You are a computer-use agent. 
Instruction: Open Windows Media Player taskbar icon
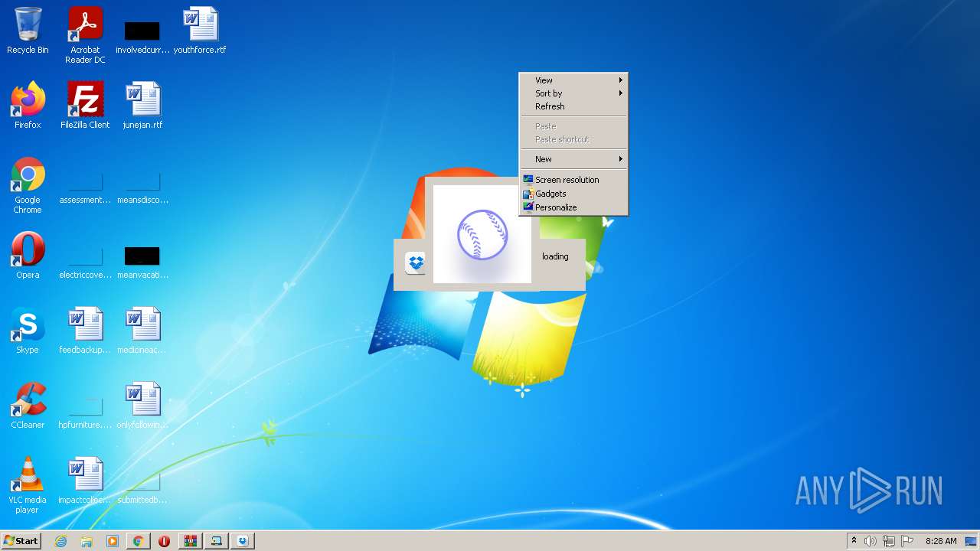(x=113, y=541)
